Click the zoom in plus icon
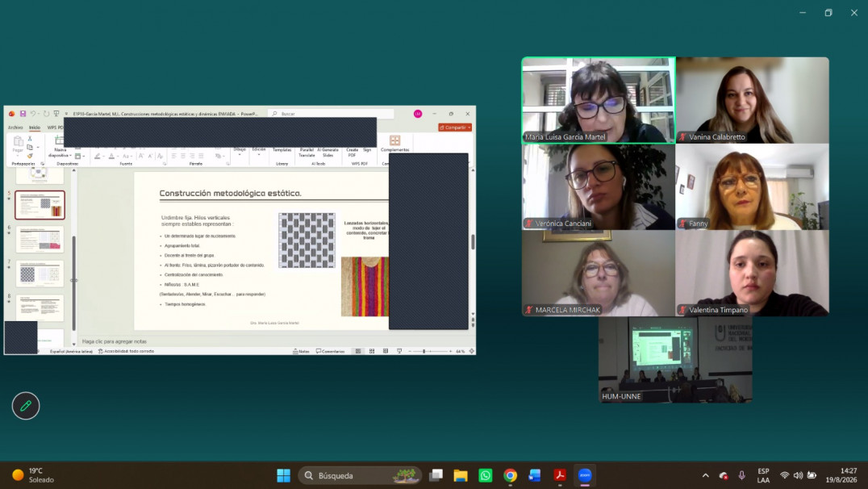 451,351
